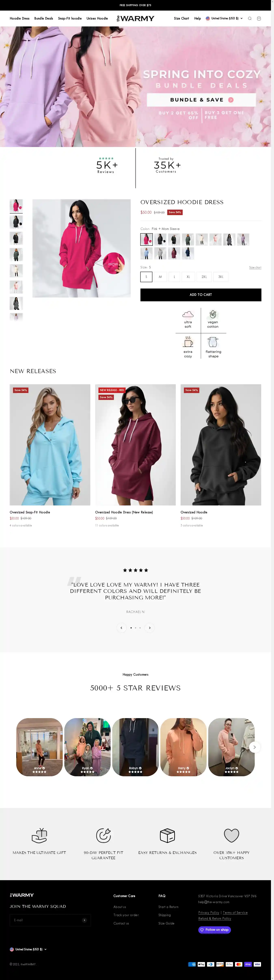
Task: Open the Snap-Fit hoodie menu item
Action: (70, 18)
